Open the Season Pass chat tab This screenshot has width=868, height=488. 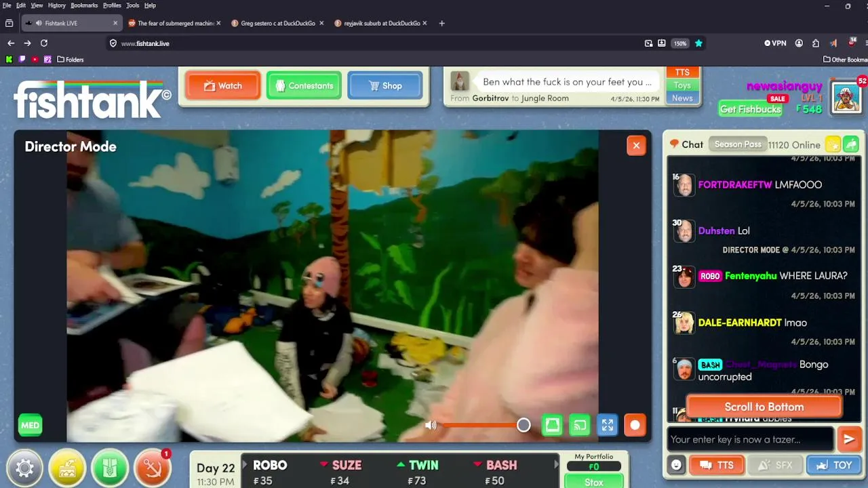738,144
